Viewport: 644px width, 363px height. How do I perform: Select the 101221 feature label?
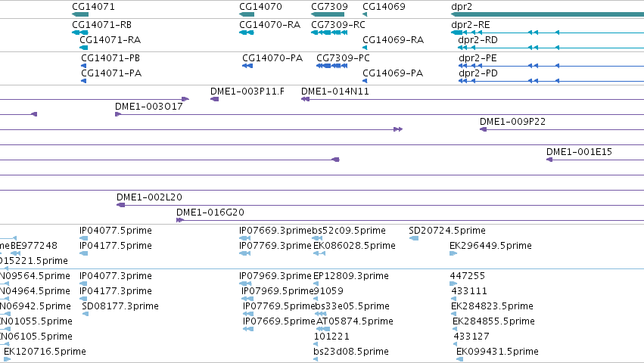pos(331,337)
